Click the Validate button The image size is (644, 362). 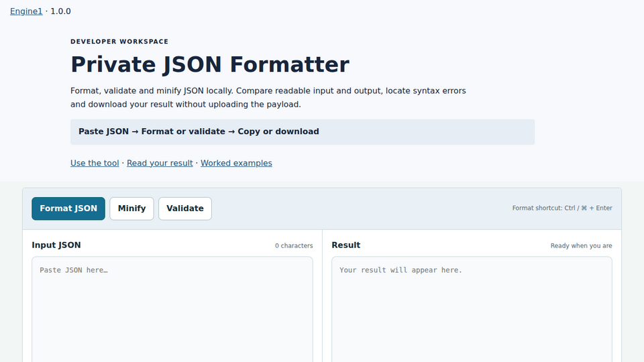click(185, 208)
